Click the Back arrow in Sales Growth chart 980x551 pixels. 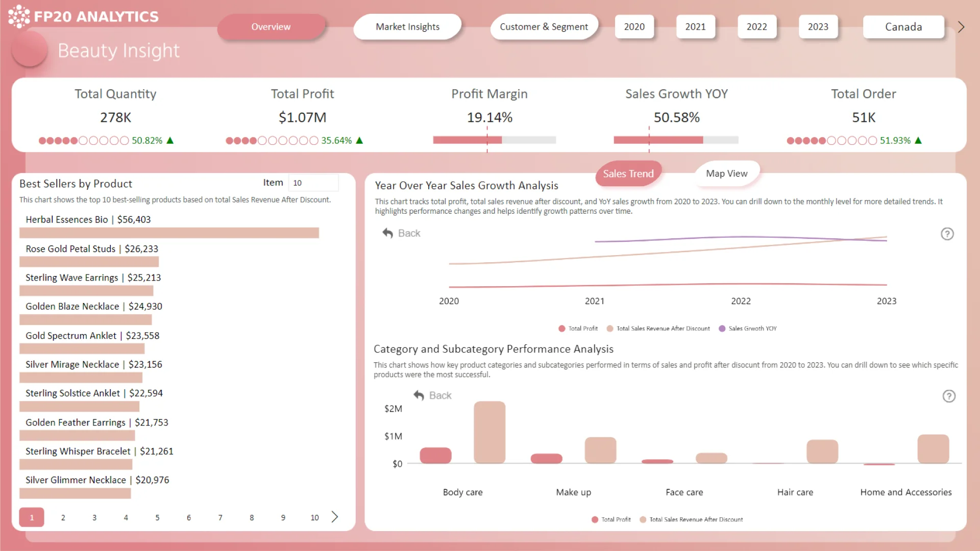[388, 233]
